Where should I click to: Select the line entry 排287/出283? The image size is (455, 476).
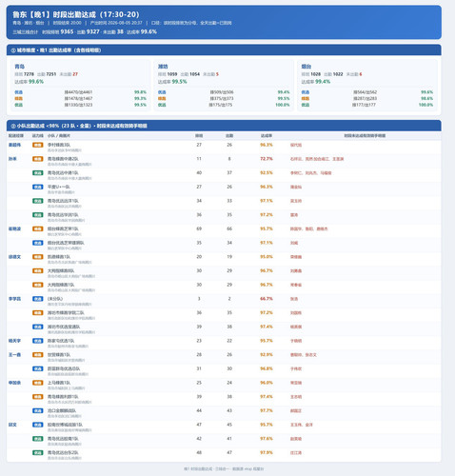[365, 99]
